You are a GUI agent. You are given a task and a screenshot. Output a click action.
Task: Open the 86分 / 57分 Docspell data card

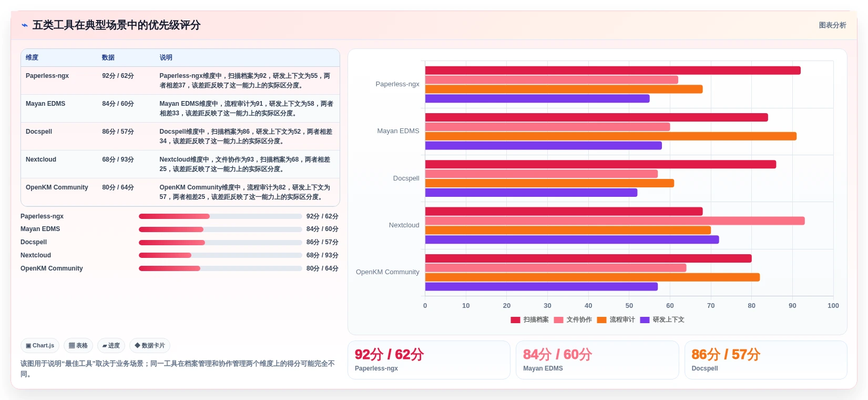pos(766,360)
